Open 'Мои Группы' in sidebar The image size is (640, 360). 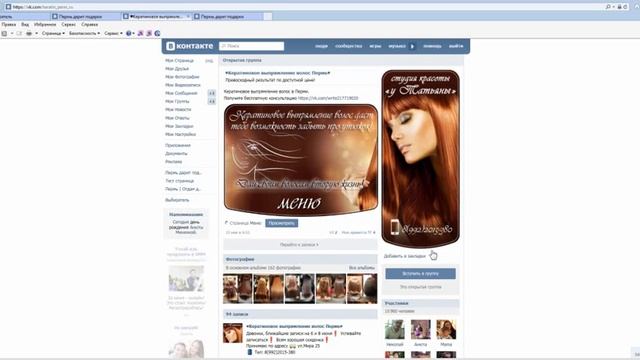(177, 101)
